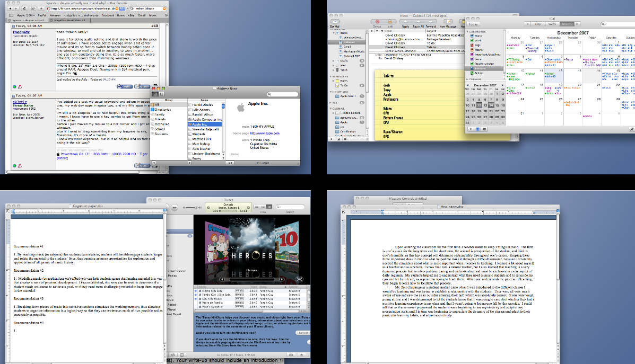The image size is (635, 364).
Task: Expand Public Folders in Mail sidebar
Action: click(334, 113)
